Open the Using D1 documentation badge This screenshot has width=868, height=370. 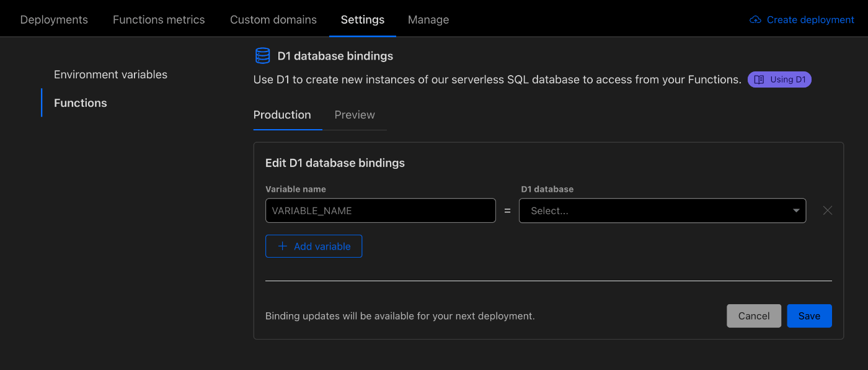[779, 79]
